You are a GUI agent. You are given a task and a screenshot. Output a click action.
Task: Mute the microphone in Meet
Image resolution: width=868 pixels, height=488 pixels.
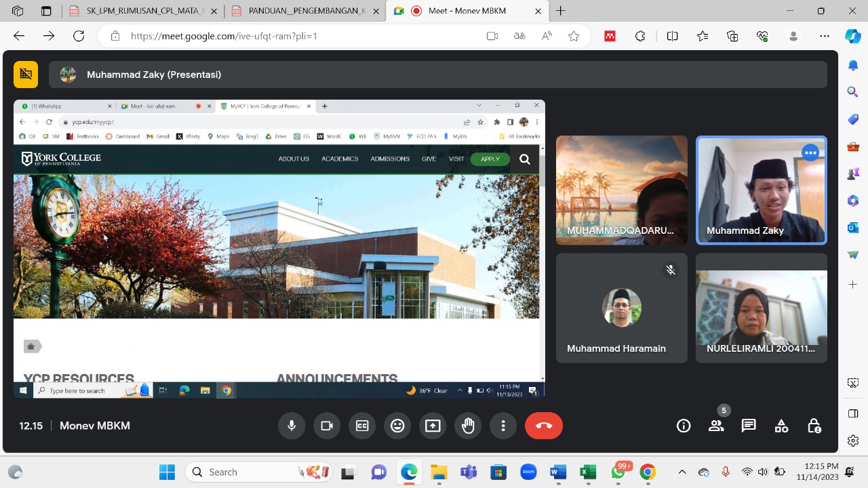click(292, 426)
